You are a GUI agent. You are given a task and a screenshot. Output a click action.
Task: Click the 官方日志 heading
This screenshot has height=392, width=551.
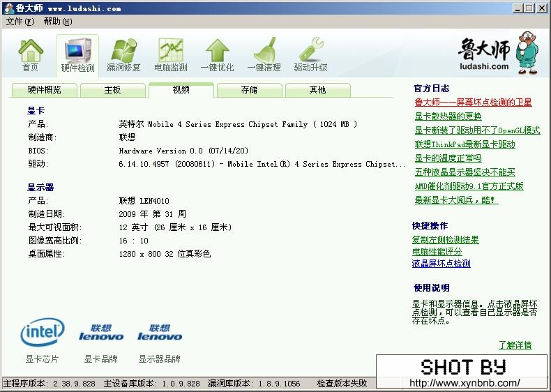(x=432, y=89)
